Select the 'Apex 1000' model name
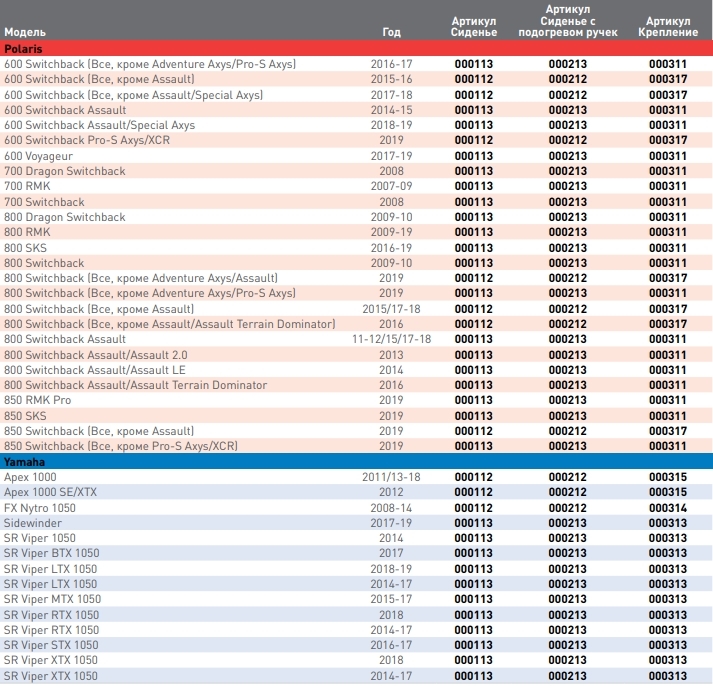The height and width of the screenshot is (686, 713). (30, 477)
